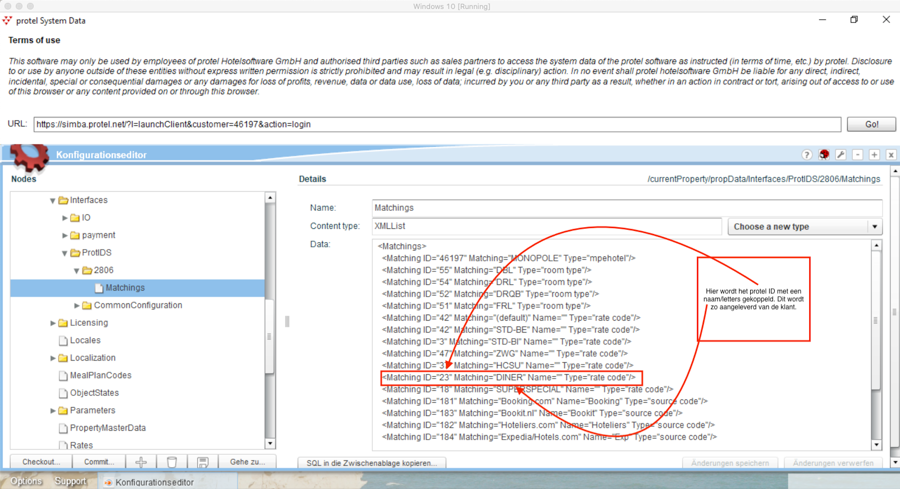Expand the CommonConfiguration folder
The image size is (900, 489).
point(77,305)
